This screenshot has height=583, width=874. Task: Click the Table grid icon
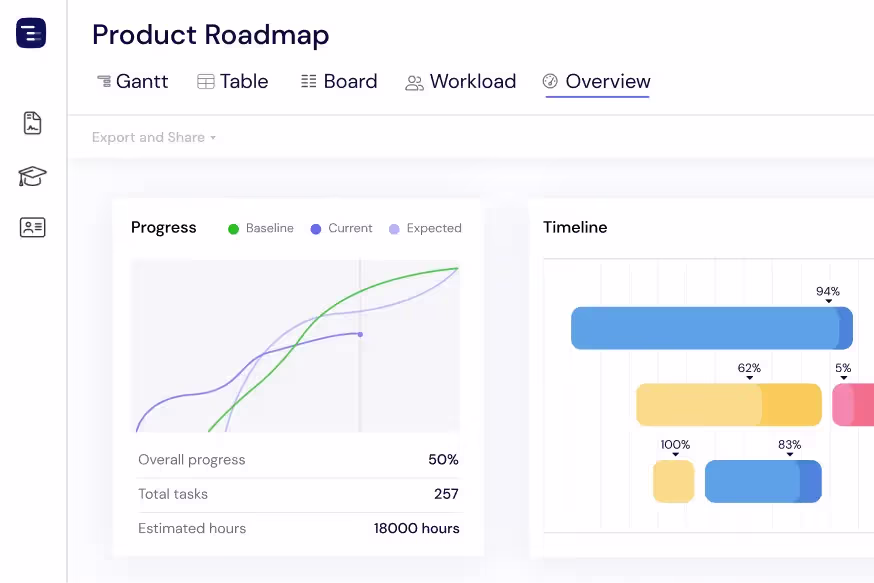[206, 82]
